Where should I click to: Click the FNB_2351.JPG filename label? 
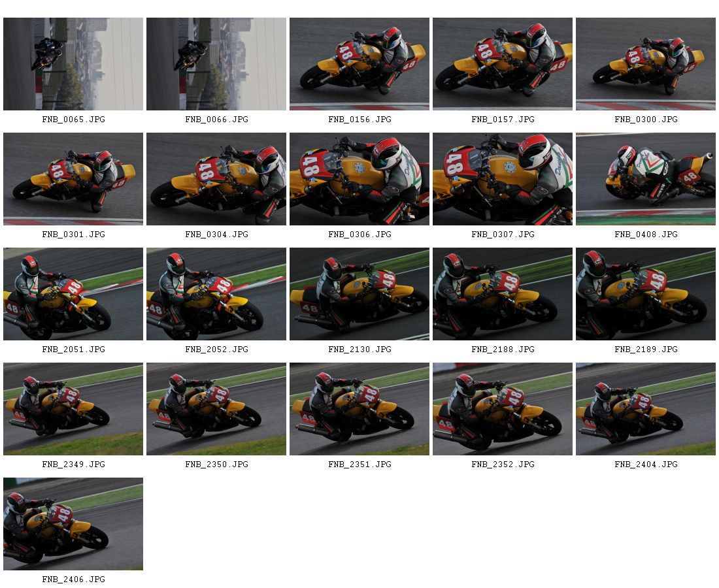point(360,465)
